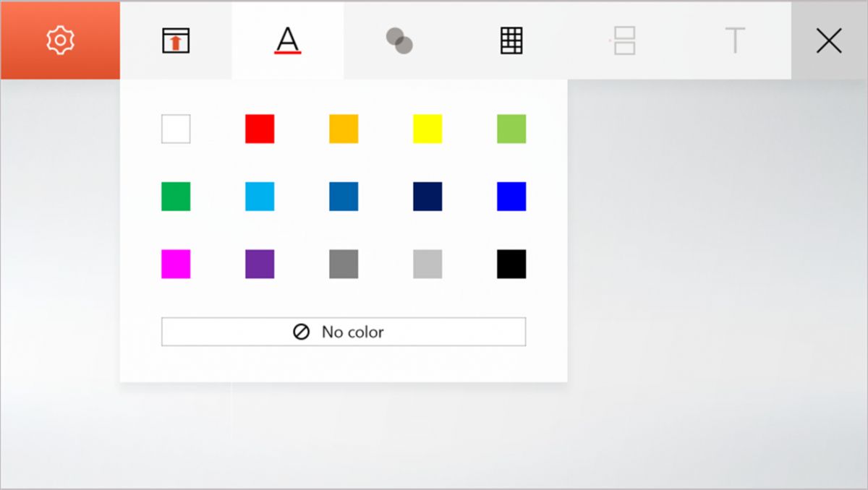This screenshot has height=490, width=868.
Task: Choose the light green color swatch
Action: pos(511,129)
